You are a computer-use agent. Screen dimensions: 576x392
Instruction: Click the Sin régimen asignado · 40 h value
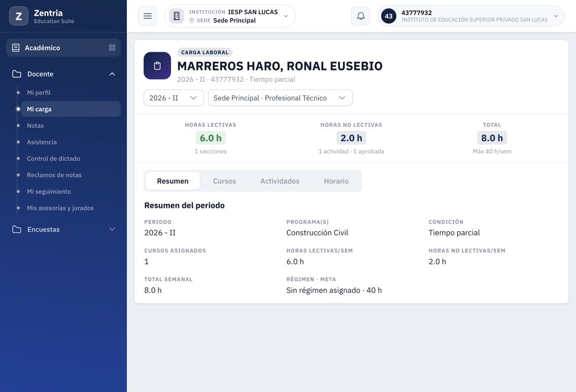(x=334, y=291)
